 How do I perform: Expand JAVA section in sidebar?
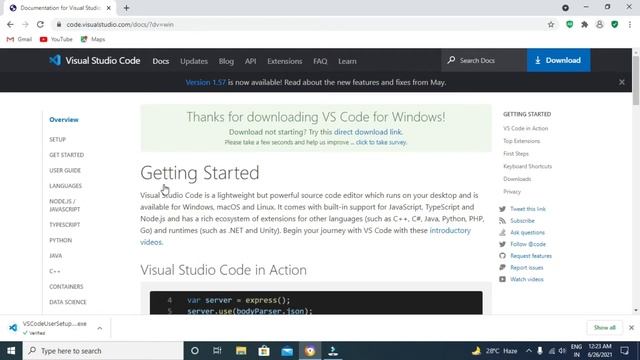click(56, 256)
